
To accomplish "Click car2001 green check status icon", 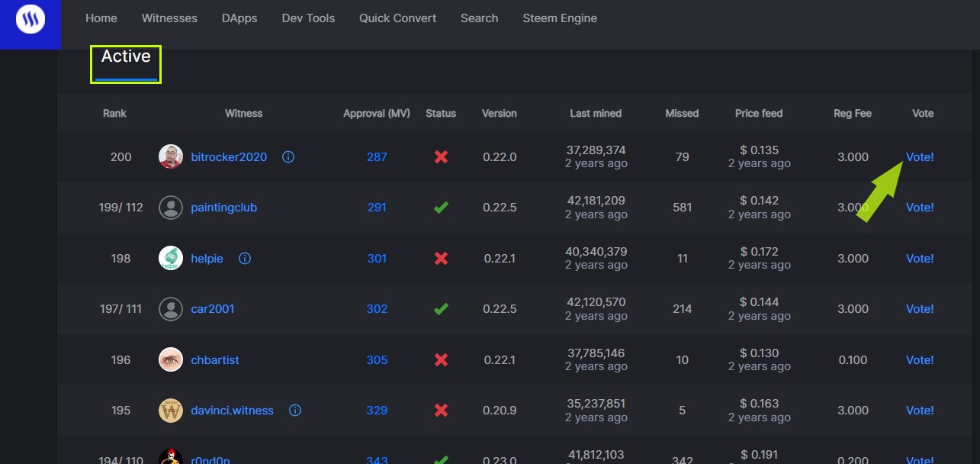I will (x=441, y=309).
